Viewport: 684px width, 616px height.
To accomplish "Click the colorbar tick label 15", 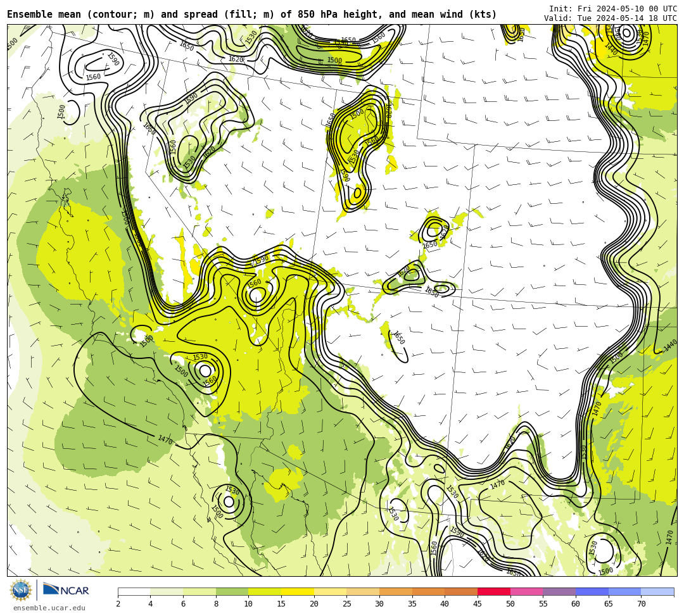I will (281, 604).
